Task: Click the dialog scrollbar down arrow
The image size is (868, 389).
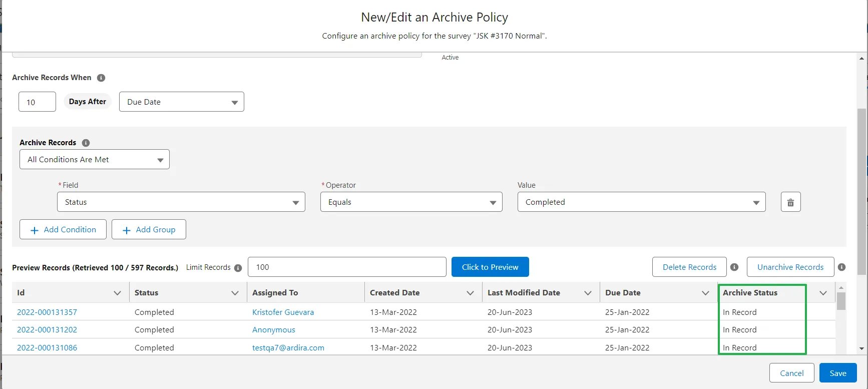Action: tap(861, 348)
